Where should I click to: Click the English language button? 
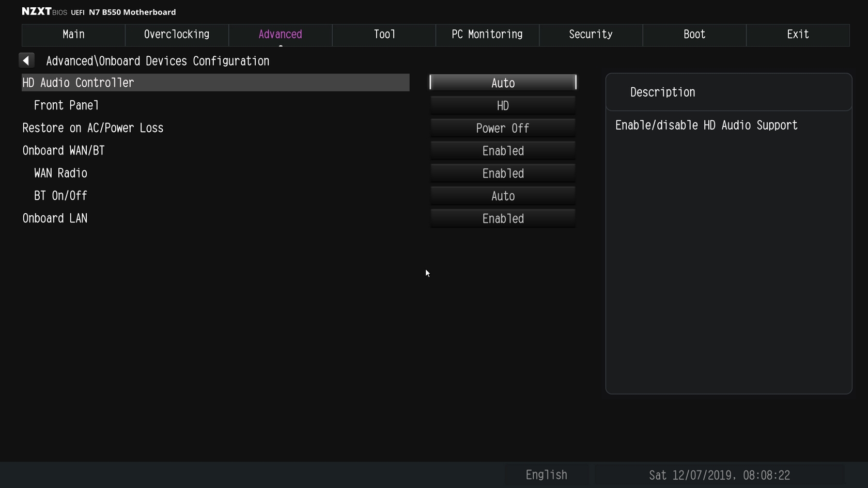(546, 475)
